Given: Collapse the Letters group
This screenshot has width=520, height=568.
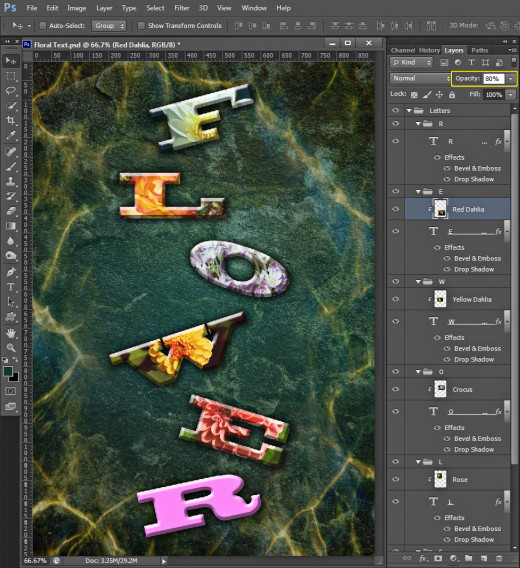Looking at the screenshot, I should tap(409, 110).
